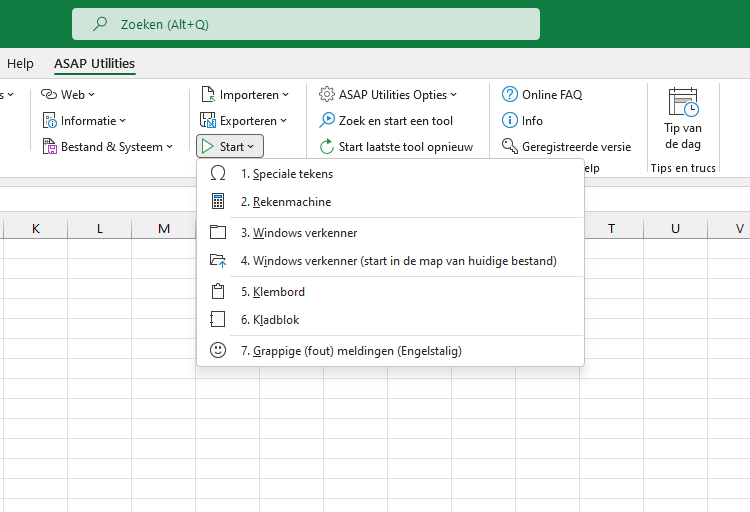Click the Zoek en start een tool icon
This screenshot has width=750, height=512.
(327, 120)
